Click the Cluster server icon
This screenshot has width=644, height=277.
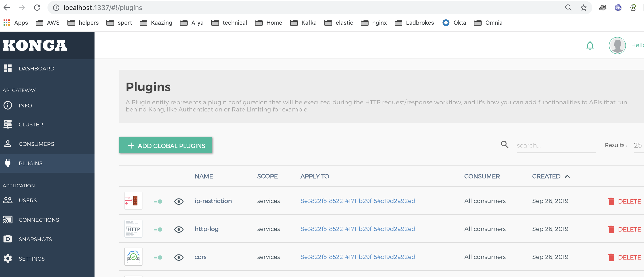(x=8, y=124)
